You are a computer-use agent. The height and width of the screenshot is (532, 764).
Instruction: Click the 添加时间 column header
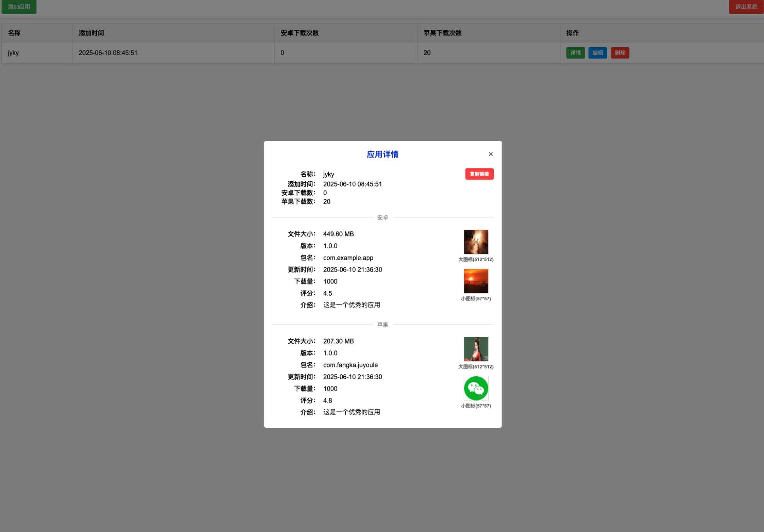[x=91, y=33]
